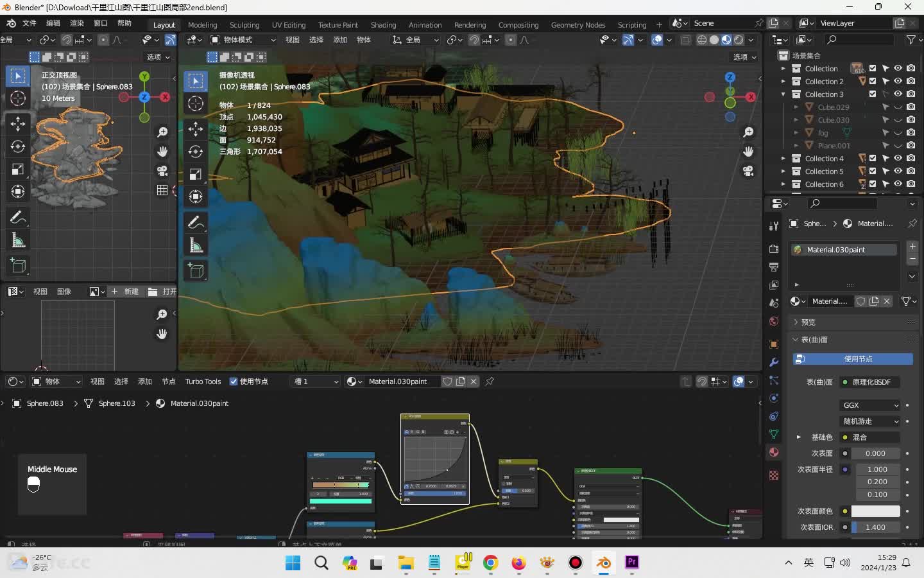
Task: Open the 文件 menu
Action: pos(30,23)
